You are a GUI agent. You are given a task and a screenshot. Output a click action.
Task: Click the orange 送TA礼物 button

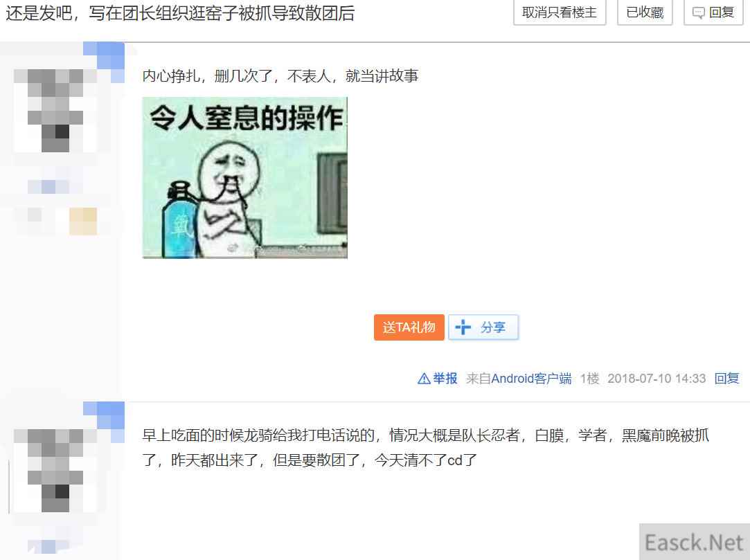click(409, 327)
